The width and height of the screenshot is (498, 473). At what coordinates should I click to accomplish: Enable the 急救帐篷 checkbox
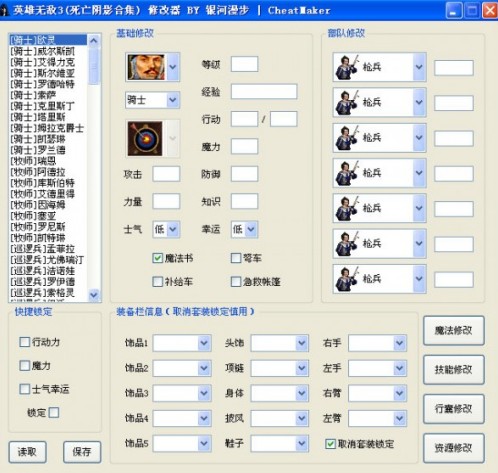(236, 282)
